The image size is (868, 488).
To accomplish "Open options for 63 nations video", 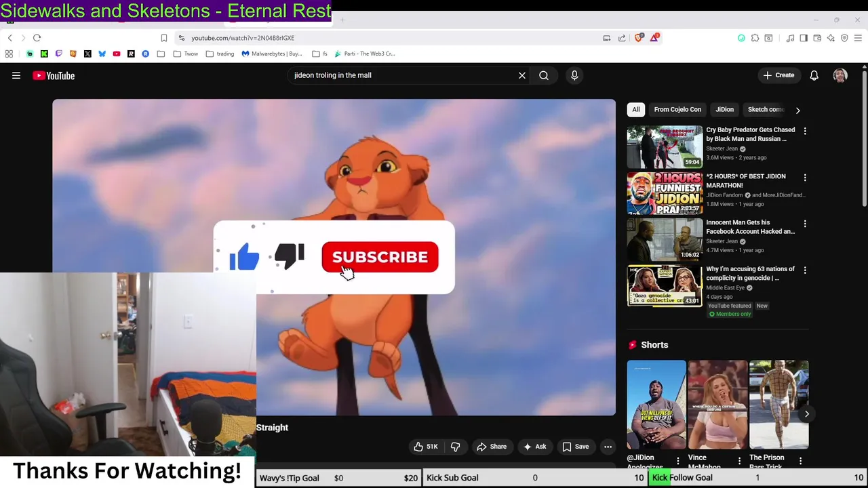I will (805, 270).
